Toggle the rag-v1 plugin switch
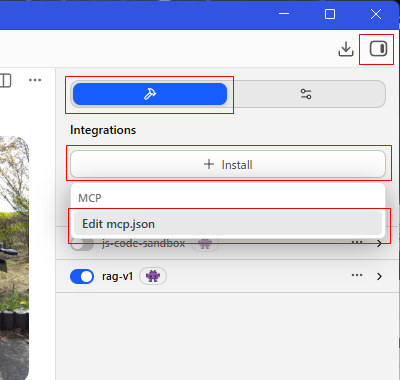The width and height of the screenshot is (400, 380). point(82,276)
